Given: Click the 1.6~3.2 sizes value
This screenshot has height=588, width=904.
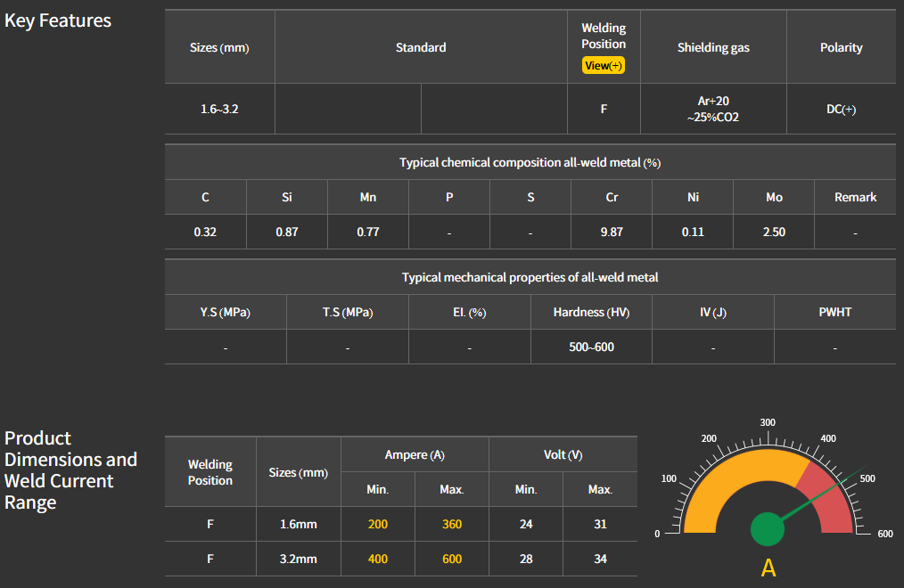Looking at the screenshot, I should pyautogui.click(x=219, y=109).
